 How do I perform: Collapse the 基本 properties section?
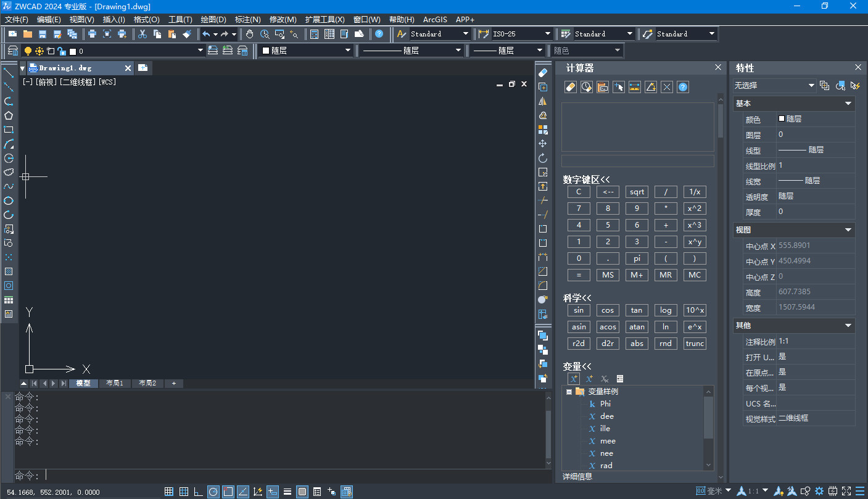[x=848, y=104]
